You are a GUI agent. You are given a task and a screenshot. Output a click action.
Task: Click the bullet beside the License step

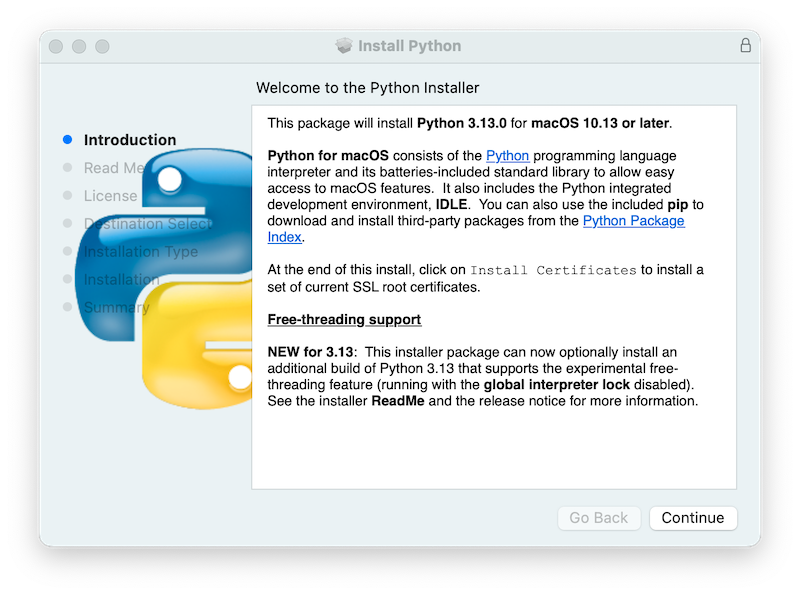[68, 196]
